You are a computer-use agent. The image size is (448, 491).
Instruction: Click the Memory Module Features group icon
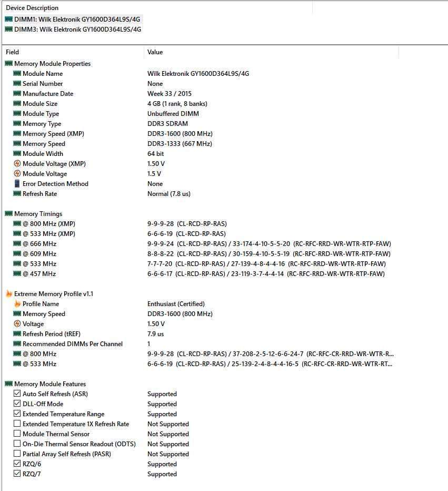pyautogui.click(x=9, y=384)
